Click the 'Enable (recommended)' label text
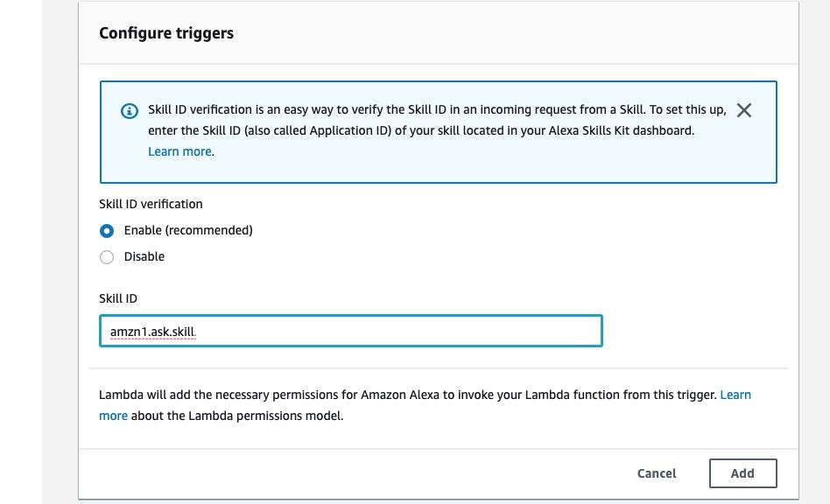Image resolution: width=830 pixels, height=504 pixels. click(188, 231)
